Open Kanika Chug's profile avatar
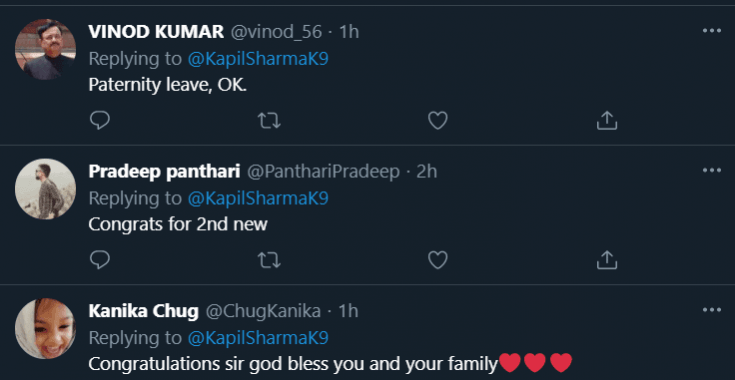Image resolution: width=735 pixels, height=380 pixels. 45,328
